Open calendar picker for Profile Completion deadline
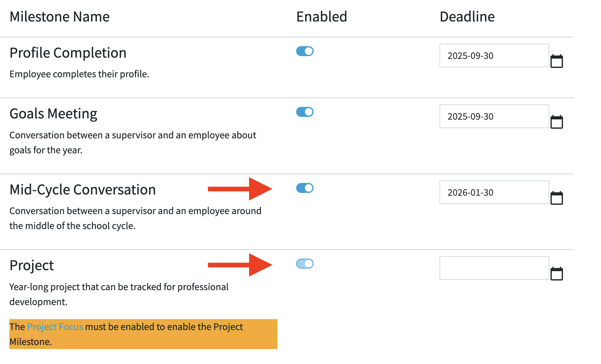Image resolution: width=601 pixels, height=364 pixels. pos(556,61)
